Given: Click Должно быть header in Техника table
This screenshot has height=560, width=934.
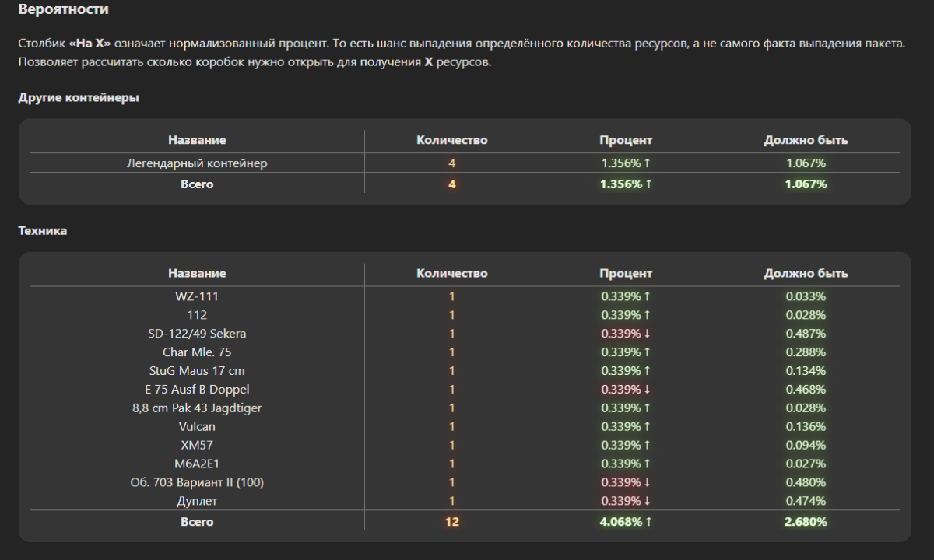Looking at the screenshot, I should click(x=806, y=274).
